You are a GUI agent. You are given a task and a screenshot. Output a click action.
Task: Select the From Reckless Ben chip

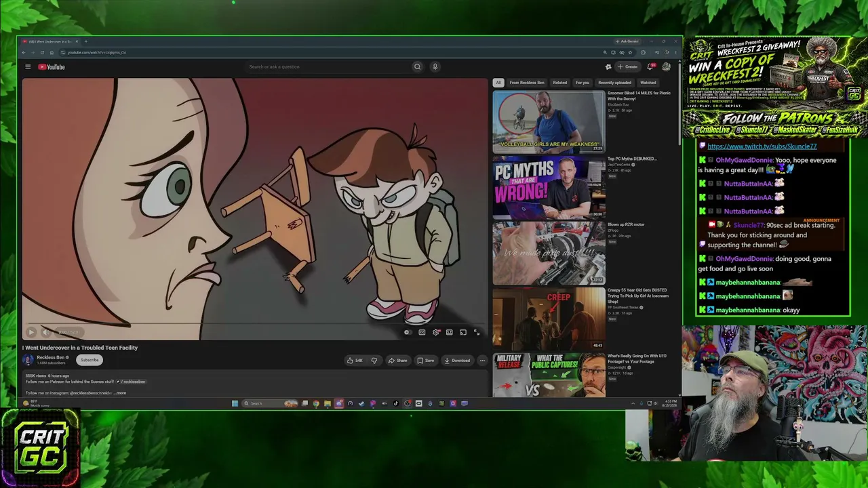(527, 83)
